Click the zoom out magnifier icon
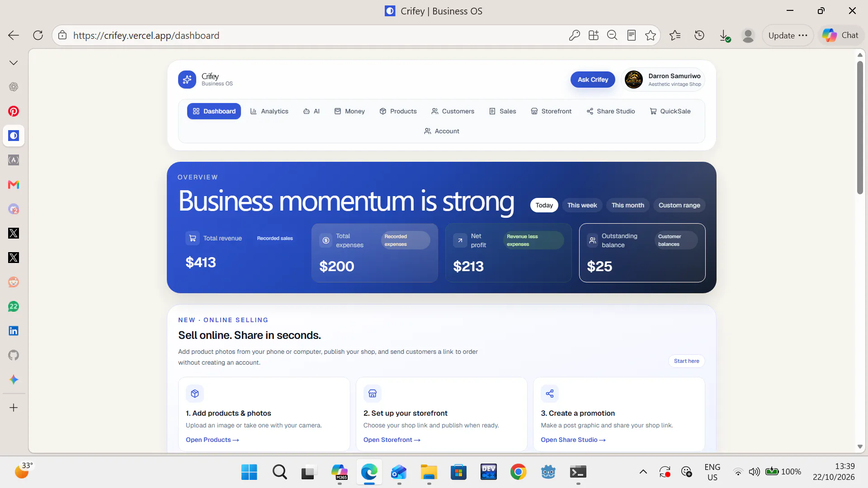This screenshot has width=868, height=488. (612, 35)
